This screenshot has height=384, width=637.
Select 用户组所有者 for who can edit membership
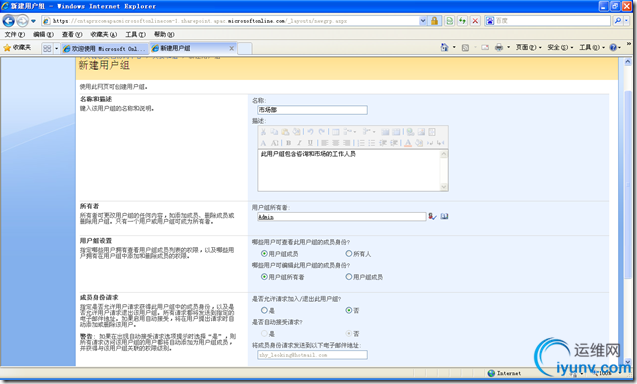pos(264,277)
